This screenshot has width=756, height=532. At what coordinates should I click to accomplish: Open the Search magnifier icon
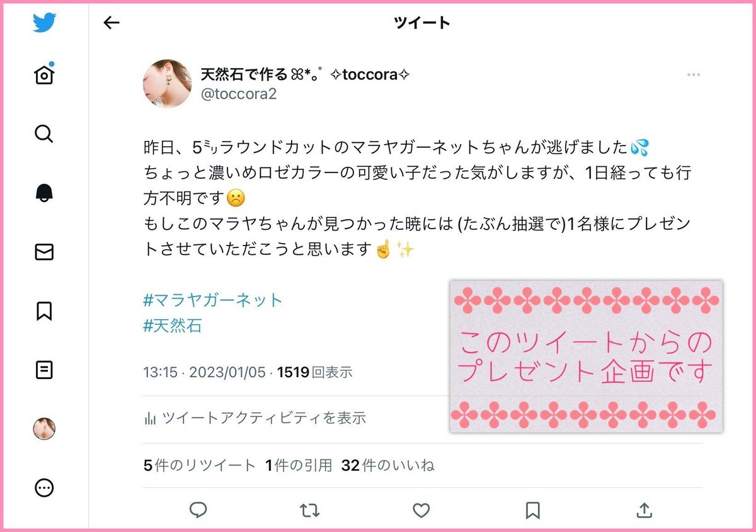tap(44, 134)
